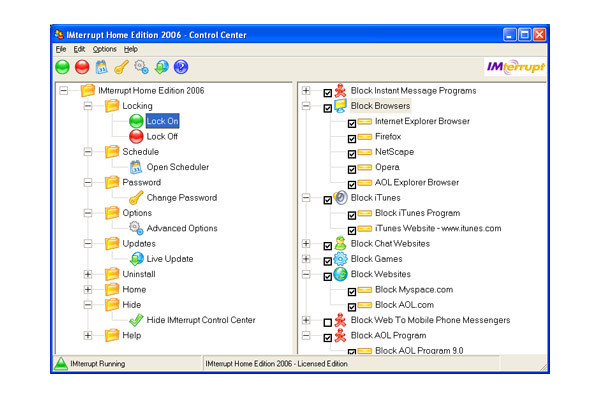Screen dimensions: 600x400
Task: Uncheck the Block Browsers checkbox
Action: click(328, 108)
